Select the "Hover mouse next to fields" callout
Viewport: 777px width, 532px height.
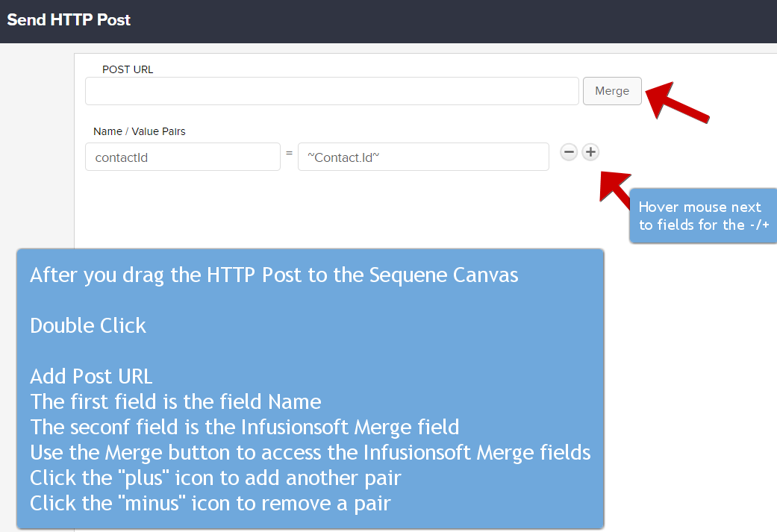(703, 216)
